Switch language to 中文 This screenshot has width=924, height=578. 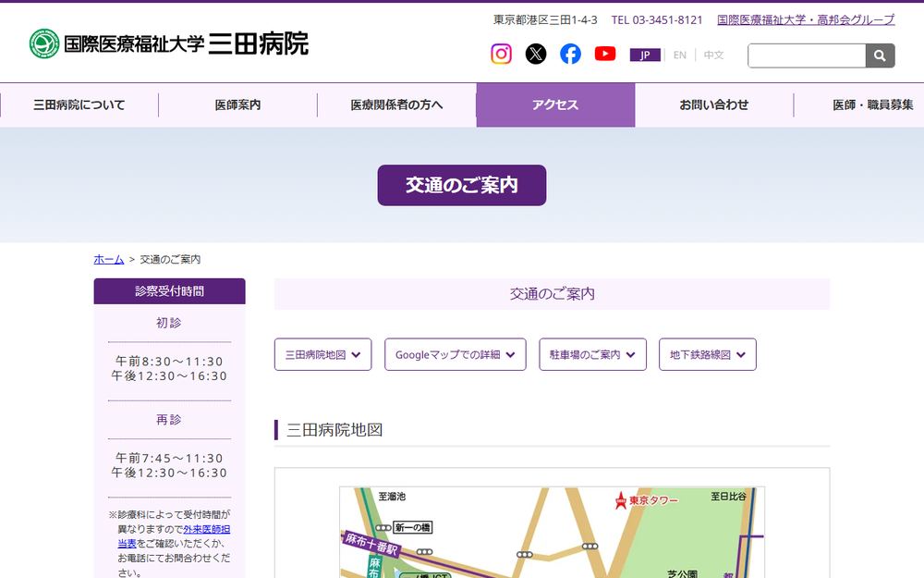tap(713, 55)
